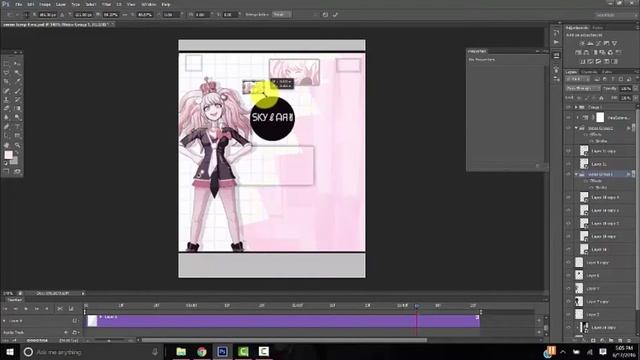Hide the Layer 11 layer
The height and width of the screenshot is (360, 640).
569,164
